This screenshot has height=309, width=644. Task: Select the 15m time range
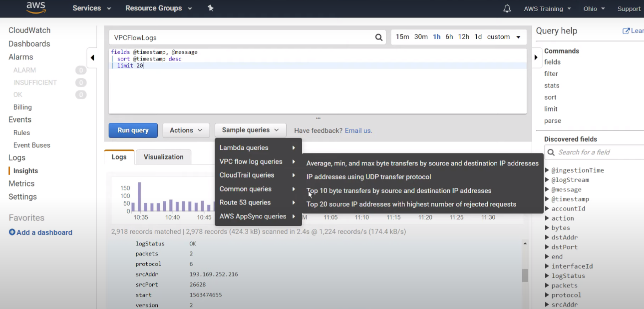402,36
